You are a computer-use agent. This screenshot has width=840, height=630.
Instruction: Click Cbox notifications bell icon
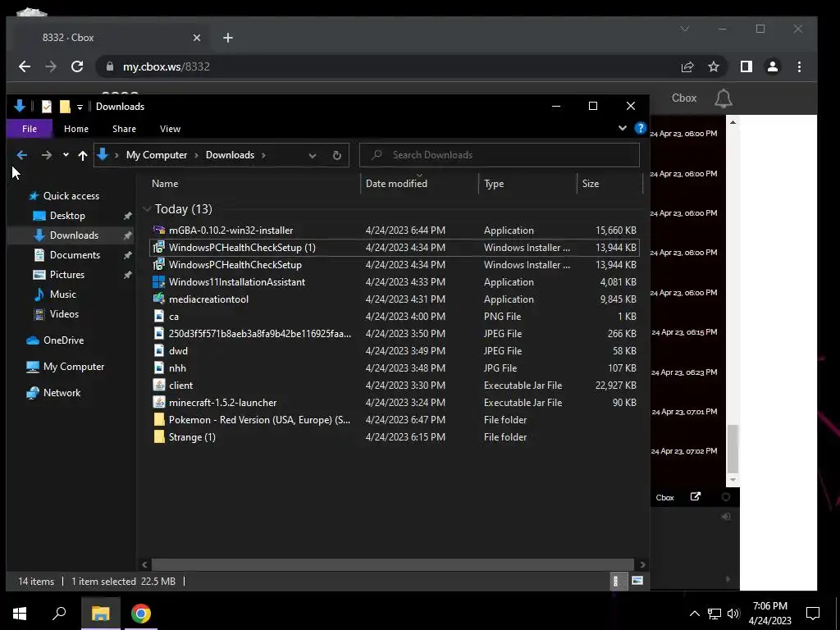click(x=724, y=98)
